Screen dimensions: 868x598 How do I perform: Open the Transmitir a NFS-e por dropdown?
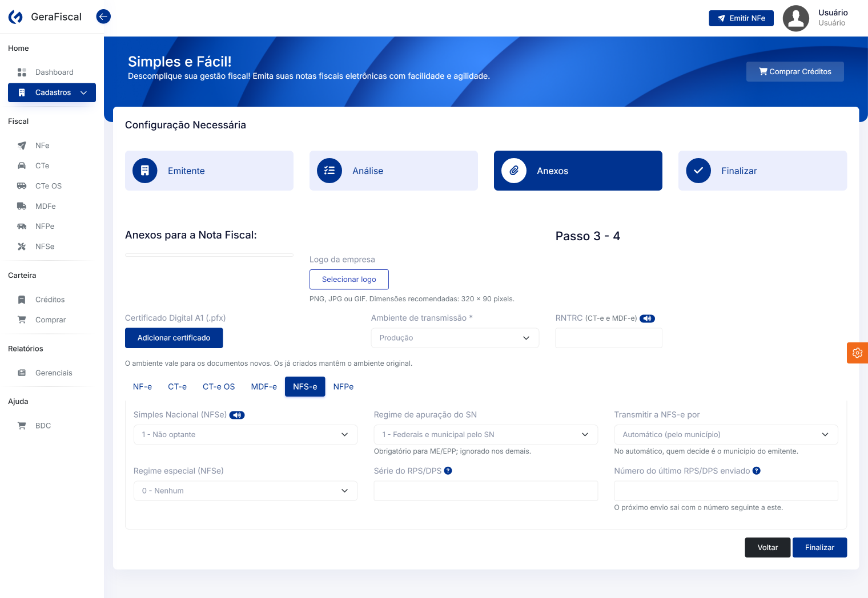pyautogui.click(x=726, y=435)
